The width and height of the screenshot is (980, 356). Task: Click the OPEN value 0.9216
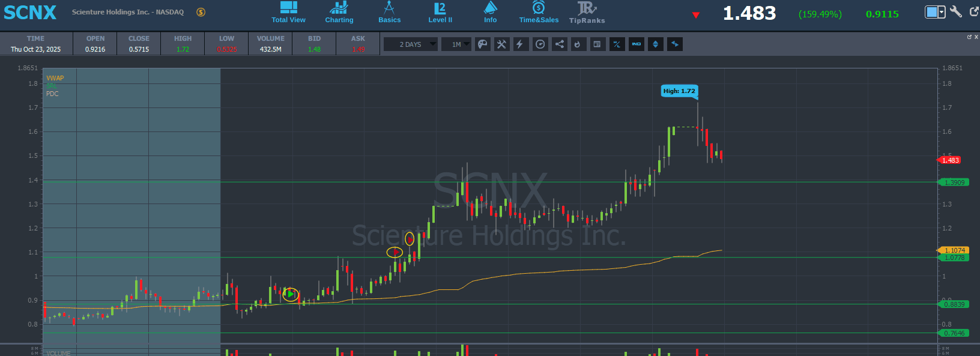95,49
